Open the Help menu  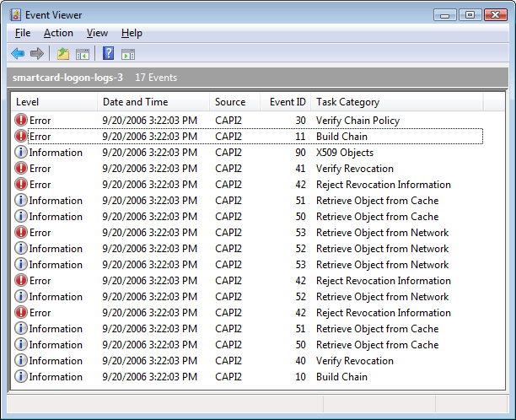132,33
